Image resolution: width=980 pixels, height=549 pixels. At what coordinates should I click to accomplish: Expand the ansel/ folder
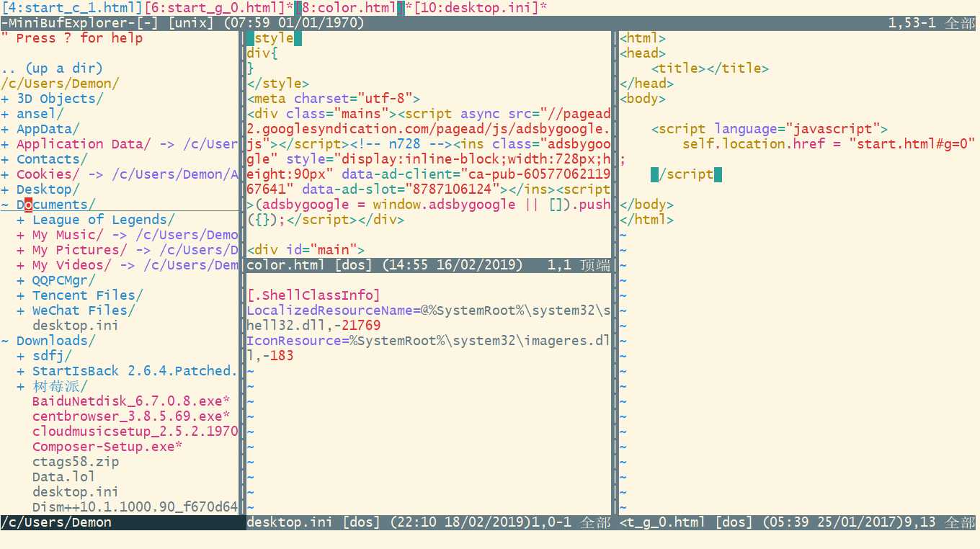(32, 114)
